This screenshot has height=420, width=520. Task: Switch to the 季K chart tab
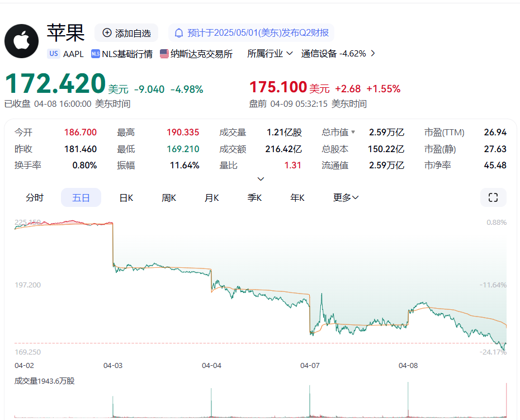(x=254, y=198)
